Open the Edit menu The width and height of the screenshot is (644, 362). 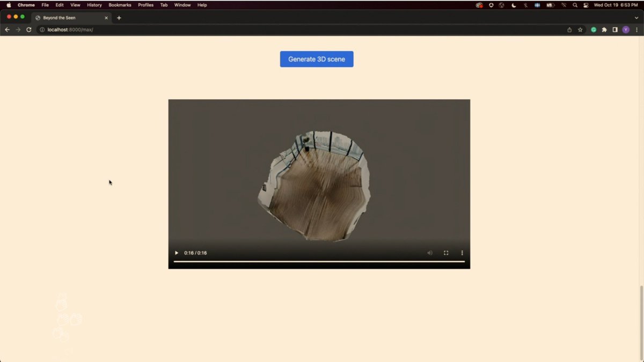pyautogui.click(x=60, y=5)
